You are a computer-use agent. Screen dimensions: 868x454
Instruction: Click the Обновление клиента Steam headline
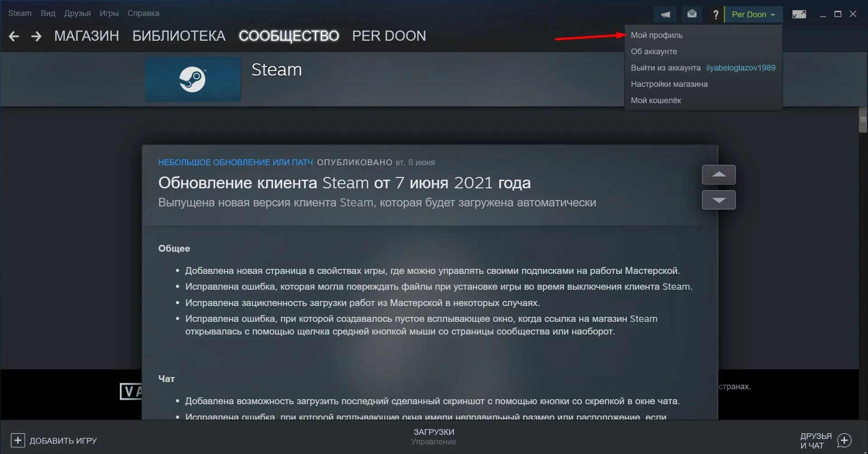pos(344,183)
